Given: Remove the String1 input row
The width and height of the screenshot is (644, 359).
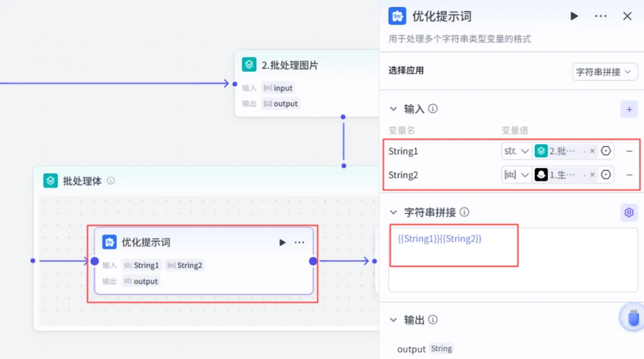Looking at the screenshot, I should 629,151.
